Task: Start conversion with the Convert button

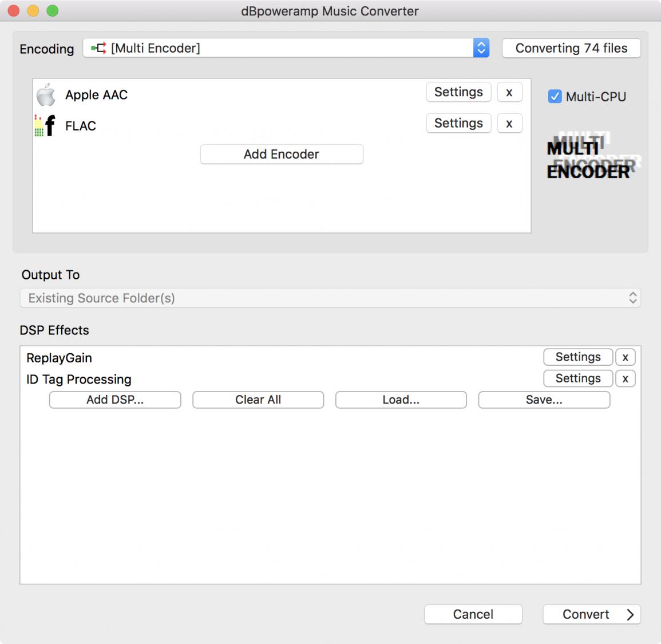Action: coord(591,614)
